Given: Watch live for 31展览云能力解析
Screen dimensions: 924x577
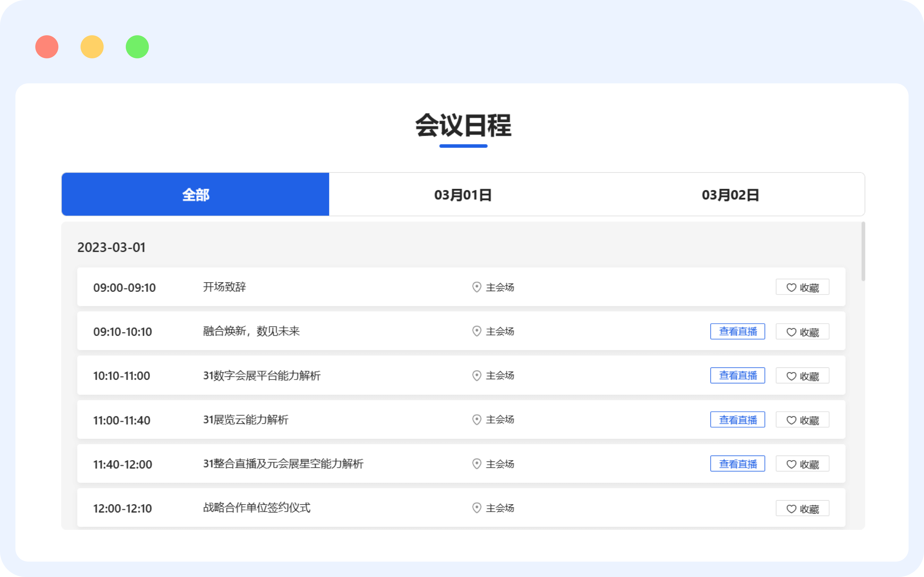Looking at the screenshot, I should (x=737, y=420).
